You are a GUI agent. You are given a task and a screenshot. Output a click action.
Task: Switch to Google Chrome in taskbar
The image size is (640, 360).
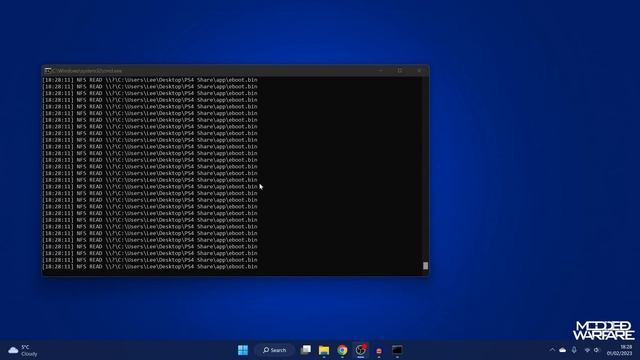(342, 350)
